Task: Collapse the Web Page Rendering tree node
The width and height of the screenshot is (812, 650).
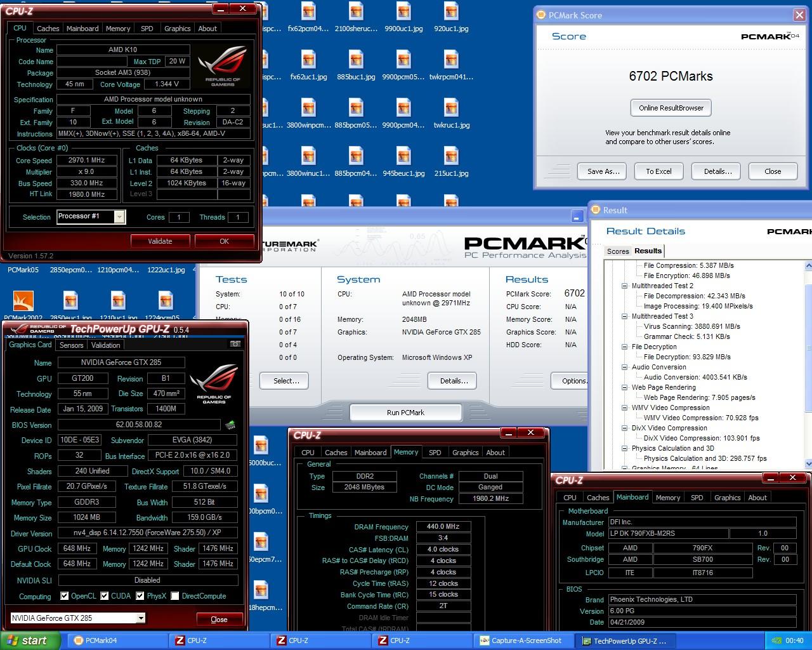Action: [x=624, y=387]
